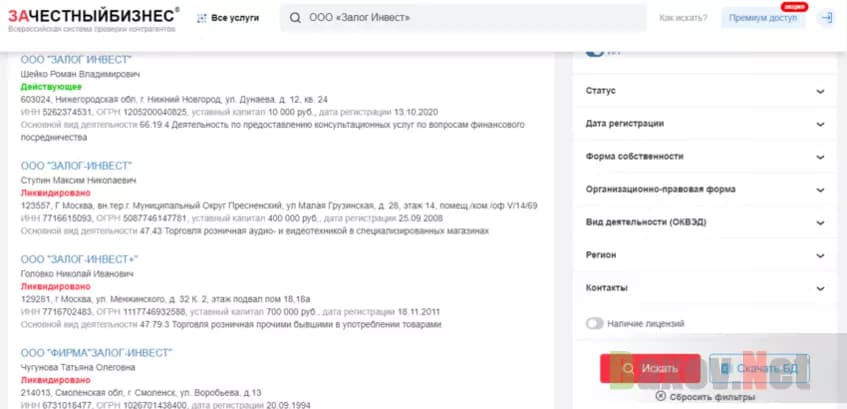Click director name Чугунова Татьяна Олеговна
Viewport: 847px width, 409px height.
(78, 367)
